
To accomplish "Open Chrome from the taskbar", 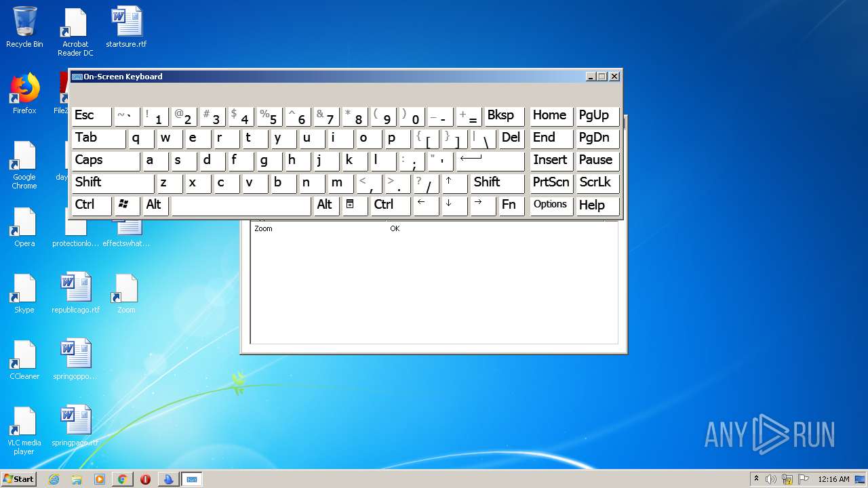I will [122, 479].
